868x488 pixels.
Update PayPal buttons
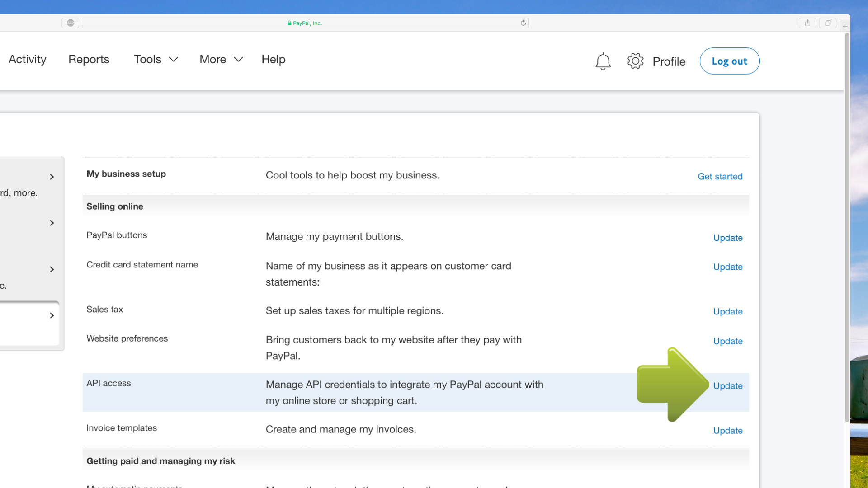728,238
